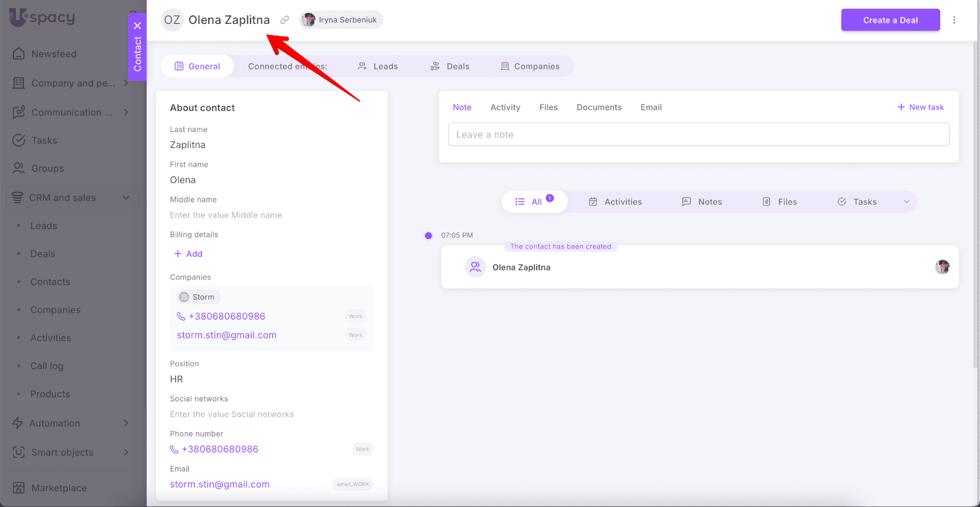Click into the Leave a note field
This screenshot has height=507, width=980.
coord(698,135)
